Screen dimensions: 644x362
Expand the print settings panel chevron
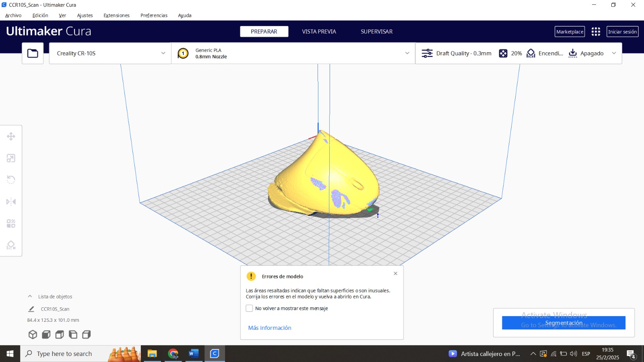(614, 53)
